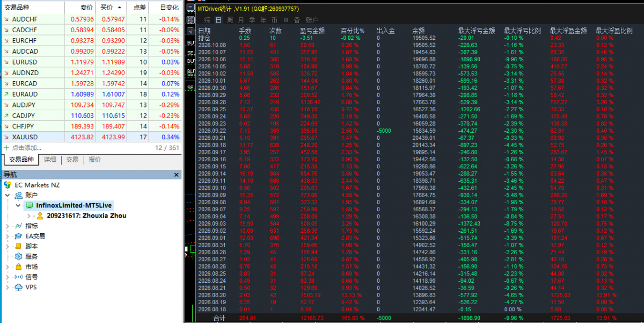Close the 导航 navigator panel
The width and height of the screenshot is (644, 323).
click(177, 175)
